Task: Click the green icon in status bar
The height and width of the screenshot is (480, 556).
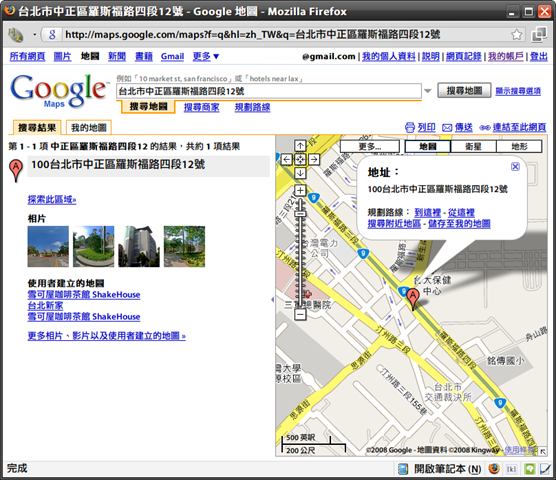Action: click(530, 469)
